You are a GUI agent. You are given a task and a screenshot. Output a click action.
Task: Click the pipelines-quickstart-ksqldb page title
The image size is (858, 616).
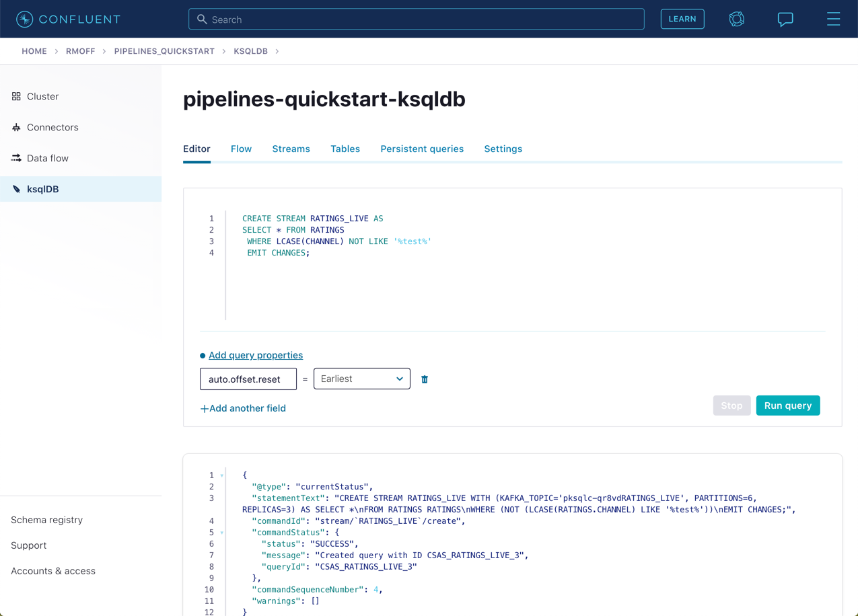click(324, 100)
